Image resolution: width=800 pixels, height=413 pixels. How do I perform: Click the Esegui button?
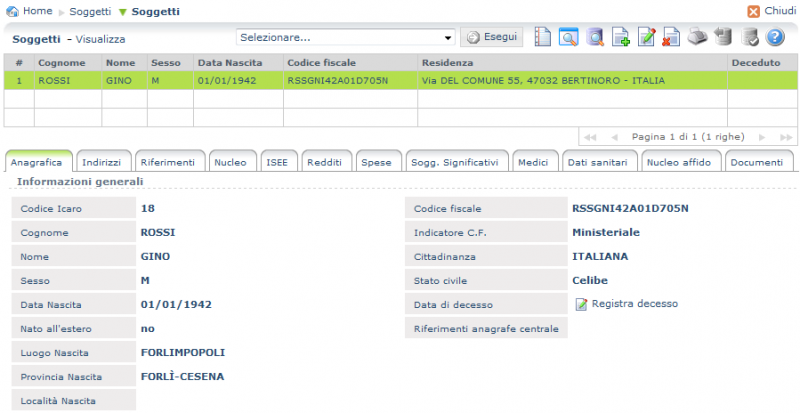coord(492,37)
